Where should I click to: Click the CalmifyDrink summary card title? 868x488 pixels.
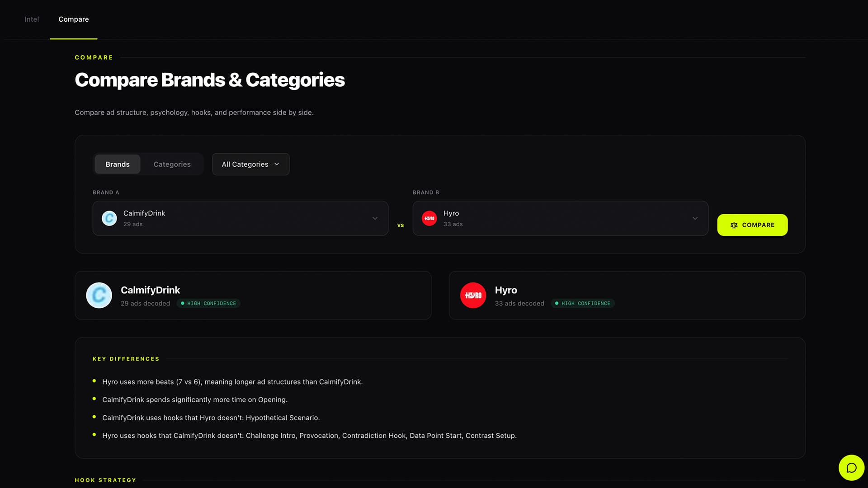coord(150,290)
